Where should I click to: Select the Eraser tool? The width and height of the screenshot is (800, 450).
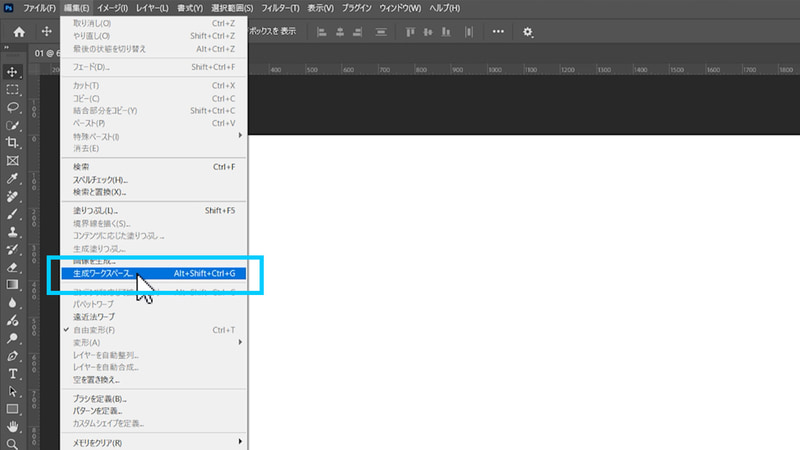point(12,267)
